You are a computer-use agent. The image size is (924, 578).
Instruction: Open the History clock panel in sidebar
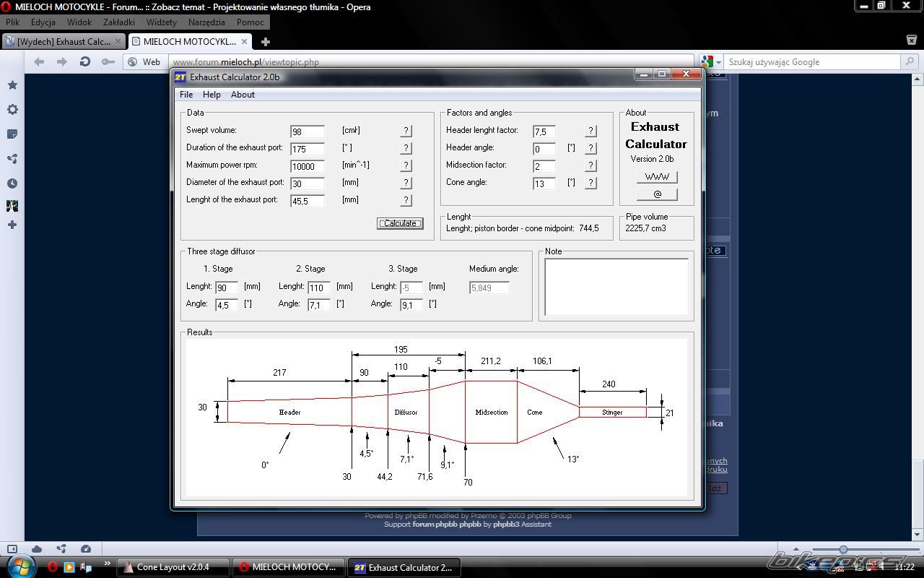(x=12, y=184)
